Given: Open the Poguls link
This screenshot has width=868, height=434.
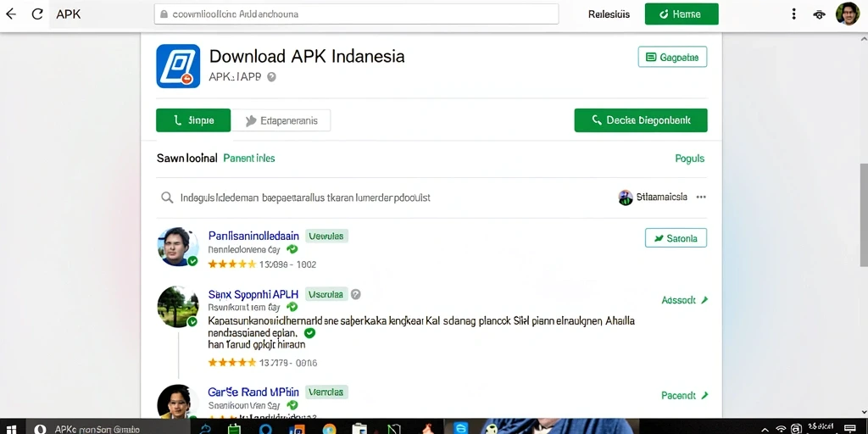Looking at the screenshot, I should click(x=690, y=159).
